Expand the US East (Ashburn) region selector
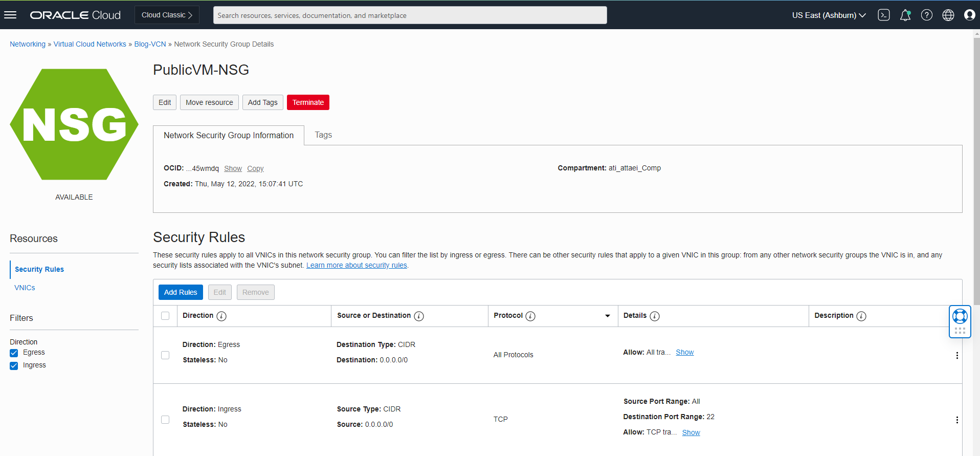 coord(829,15)
